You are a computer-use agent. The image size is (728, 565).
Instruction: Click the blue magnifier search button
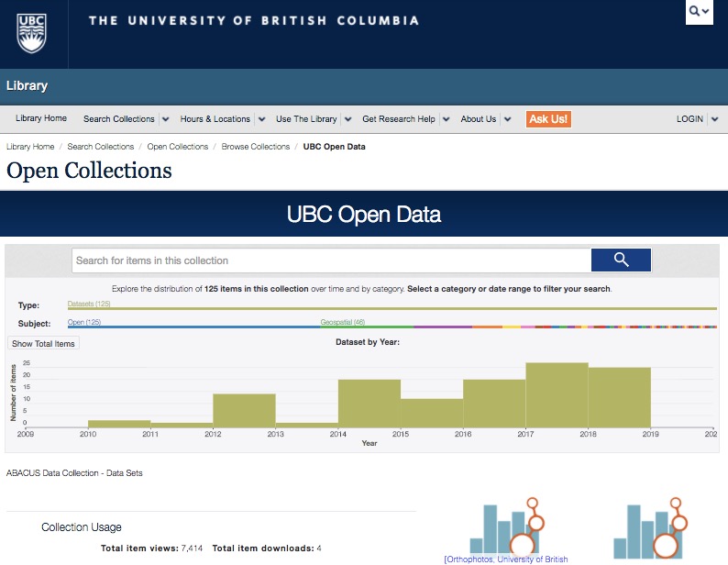[621, 260]
